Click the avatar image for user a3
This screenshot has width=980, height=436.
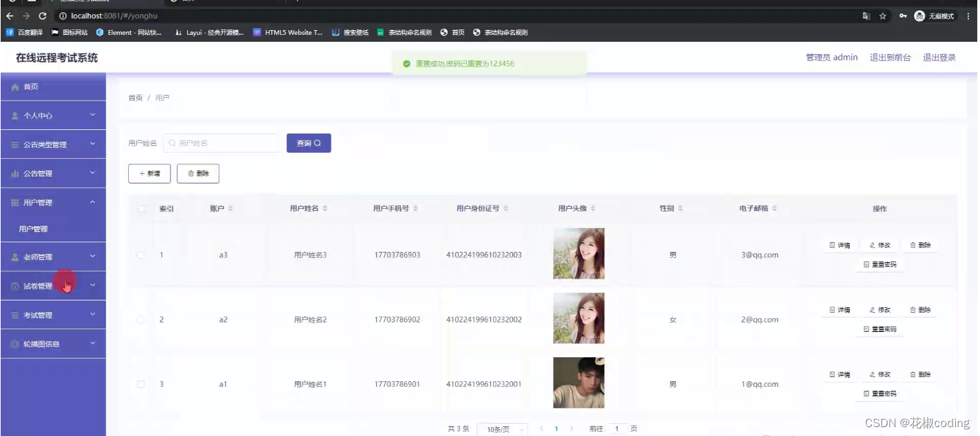(579, 253)
